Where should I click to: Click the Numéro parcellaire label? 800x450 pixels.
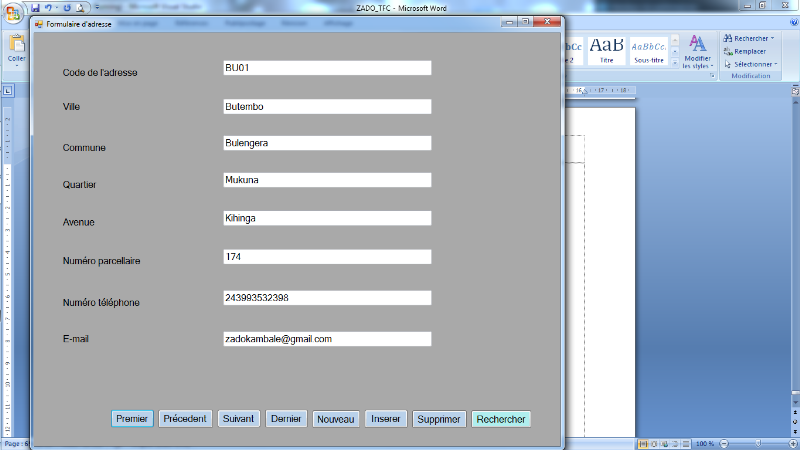(102, 261)
